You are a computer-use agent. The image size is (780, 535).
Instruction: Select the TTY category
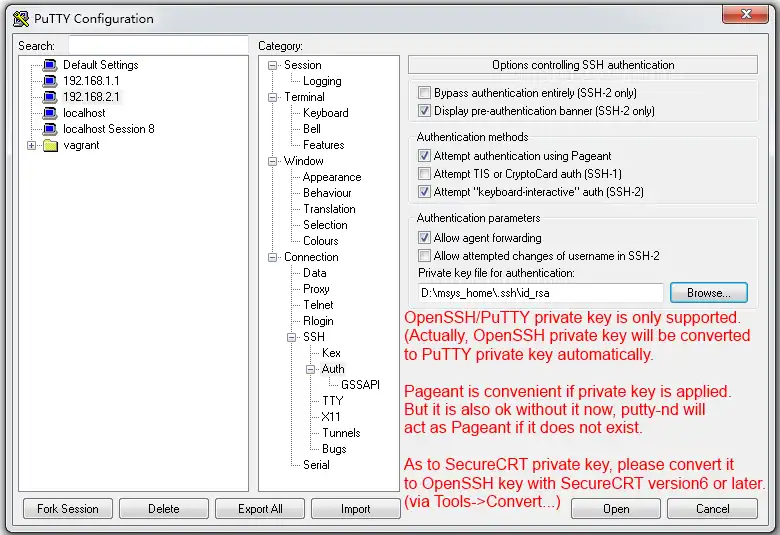point(333,401)
